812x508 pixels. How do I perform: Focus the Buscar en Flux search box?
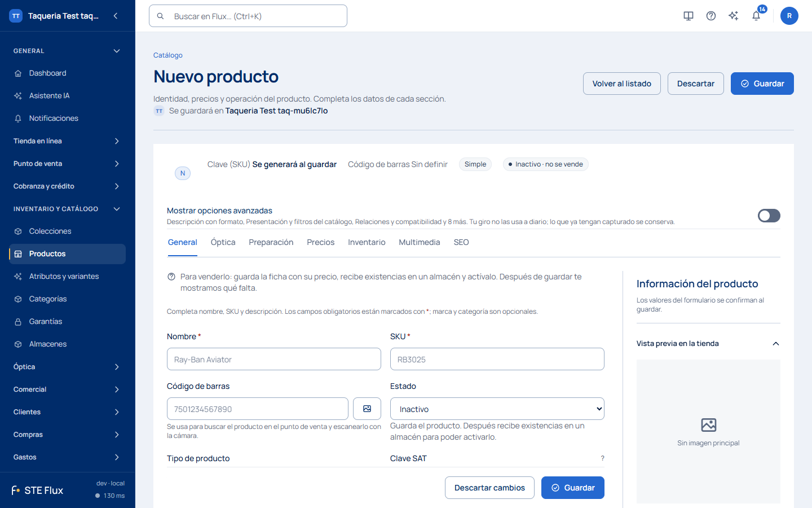(248, 16)
